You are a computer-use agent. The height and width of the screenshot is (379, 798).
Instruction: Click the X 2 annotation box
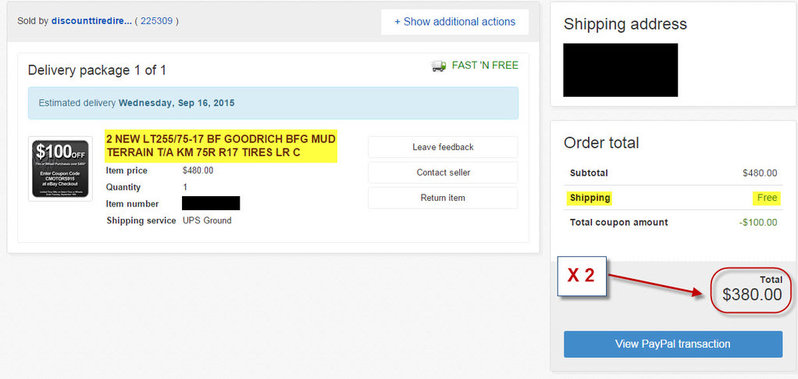coord(581,276)
